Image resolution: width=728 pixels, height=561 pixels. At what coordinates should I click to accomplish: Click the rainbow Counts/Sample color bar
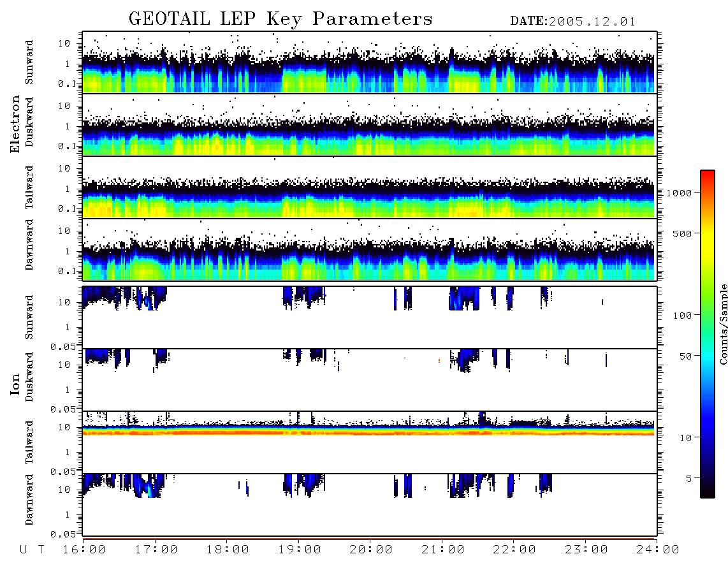click(x=707, y=334)
